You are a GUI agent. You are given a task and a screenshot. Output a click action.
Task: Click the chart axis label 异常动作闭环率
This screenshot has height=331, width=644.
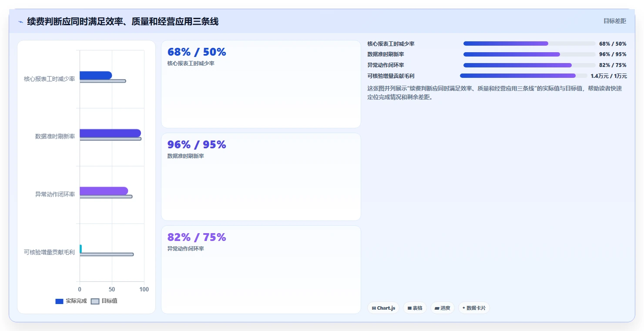coord(55,194)
